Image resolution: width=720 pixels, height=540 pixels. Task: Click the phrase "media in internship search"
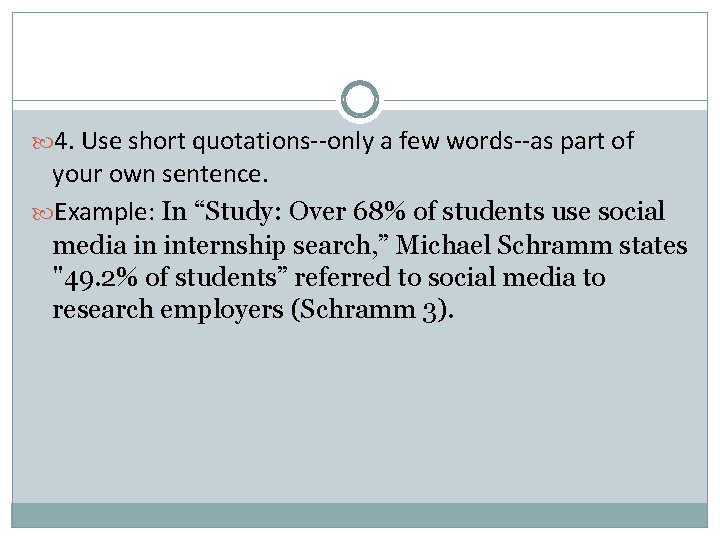tap(212, 245)
